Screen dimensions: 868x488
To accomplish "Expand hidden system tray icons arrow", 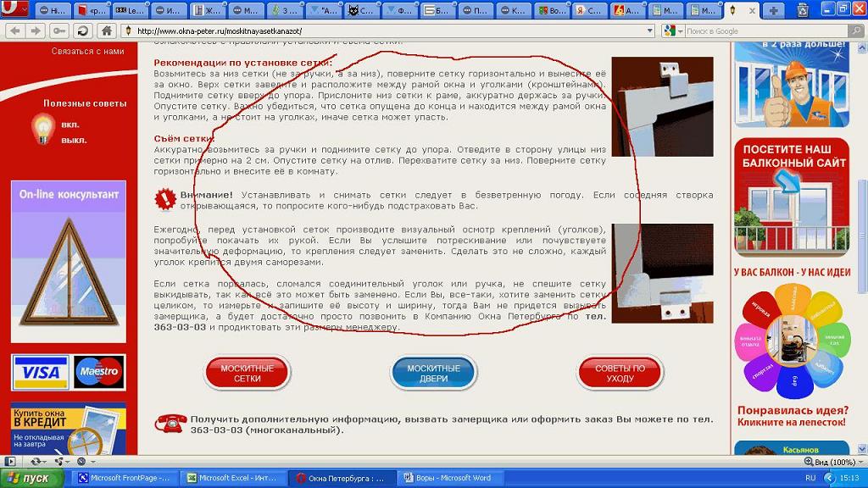I will coord(829,478).
